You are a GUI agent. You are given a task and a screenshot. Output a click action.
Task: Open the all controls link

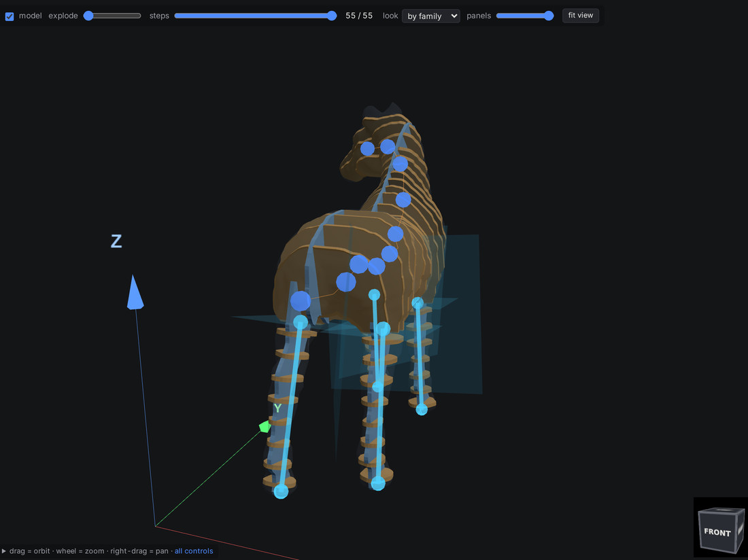coord(194,551)
